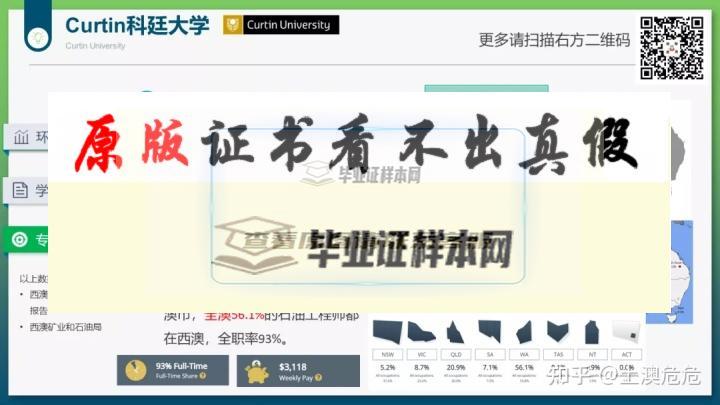Click the WA state label
Image resolution: width=720 pixels, height=405 pixels.
524,354
